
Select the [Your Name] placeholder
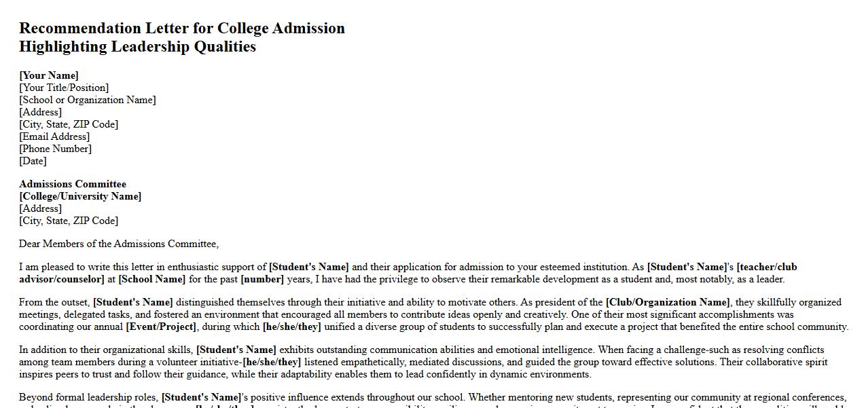49,75
